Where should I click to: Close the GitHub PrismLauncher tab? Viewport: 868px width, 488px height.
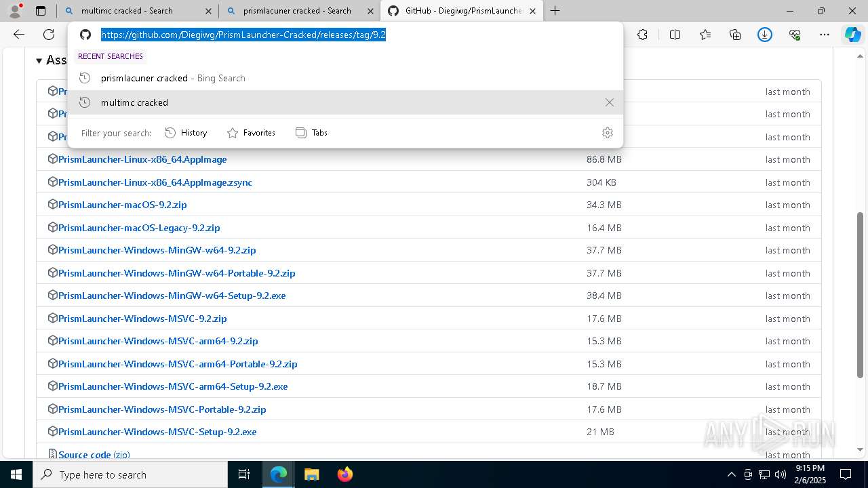point(532,11)
